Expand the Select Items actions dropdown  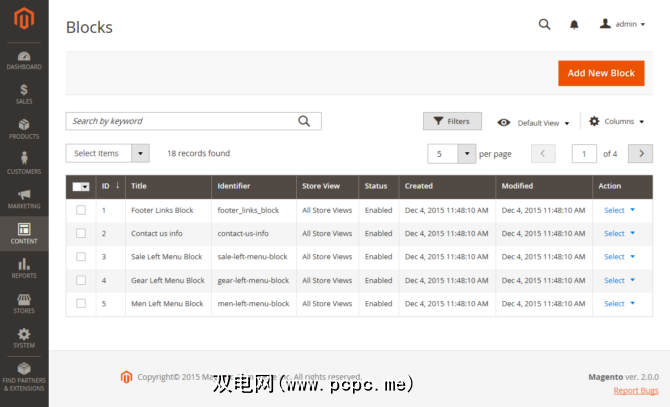tap(107, 153)
